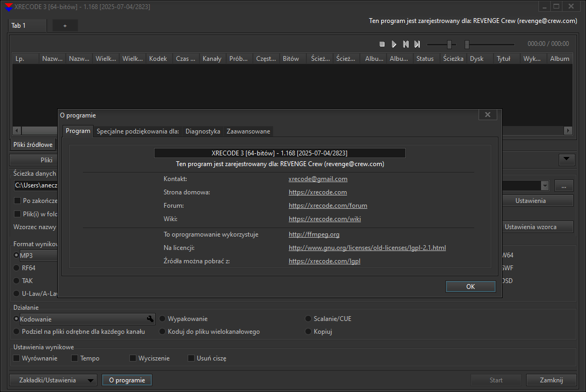Select the RF64 format option
The width and height of the screenshot is (586, 392).
(16, 268)
